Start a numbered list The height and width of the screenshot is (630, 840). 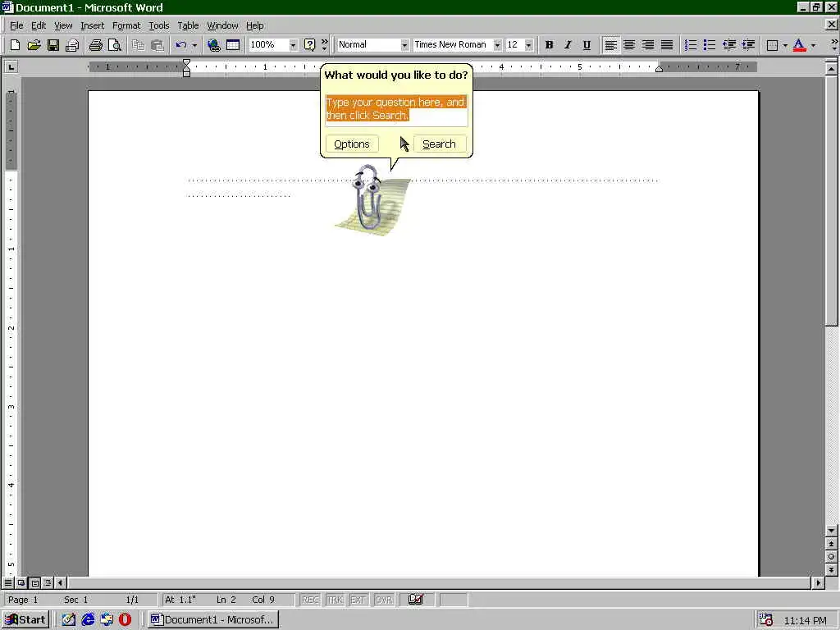coord(691,45)
